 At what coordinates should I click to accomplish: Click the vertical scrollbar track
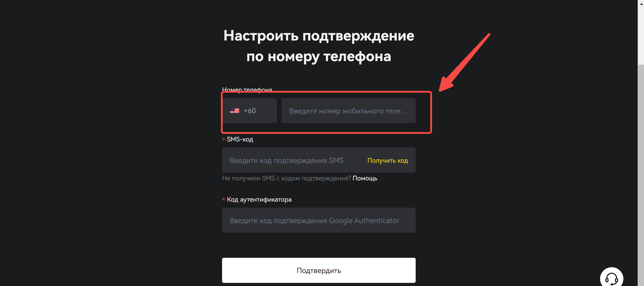click(641, 175)
